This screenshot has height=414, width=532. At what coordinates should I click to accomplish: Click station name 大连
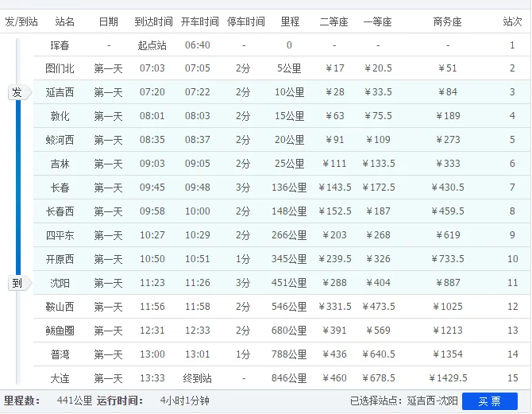coord(60,378)
